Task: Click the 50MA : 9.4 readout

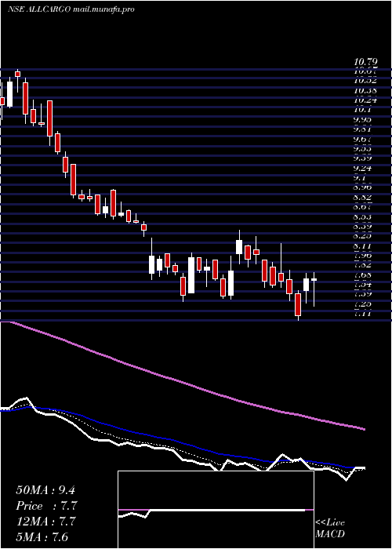Action: click(45, 490)
